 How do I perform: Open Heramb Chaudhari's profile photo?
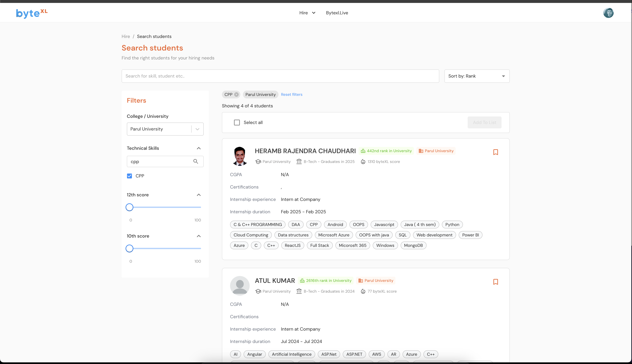click(240, 156)
